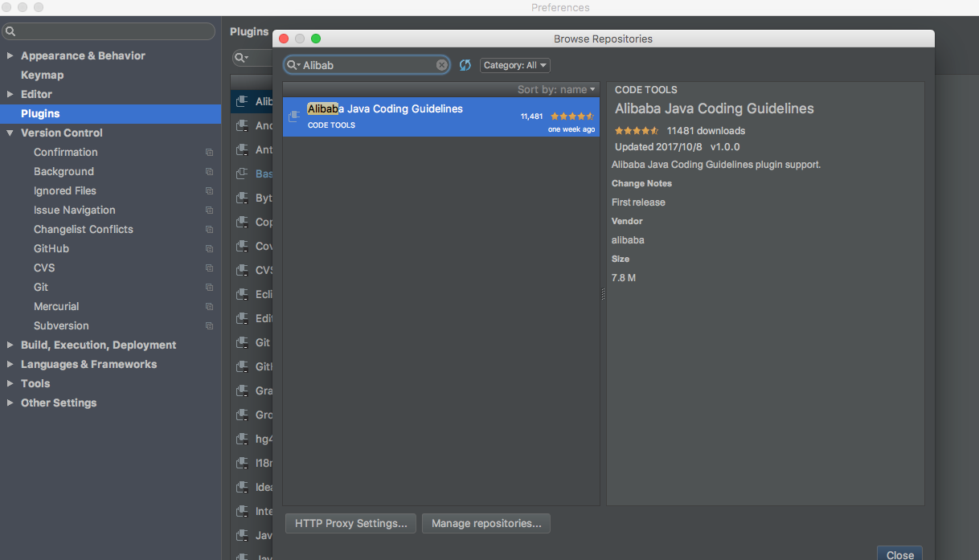Open search history via the Browse Repositories magnifier

293,65
